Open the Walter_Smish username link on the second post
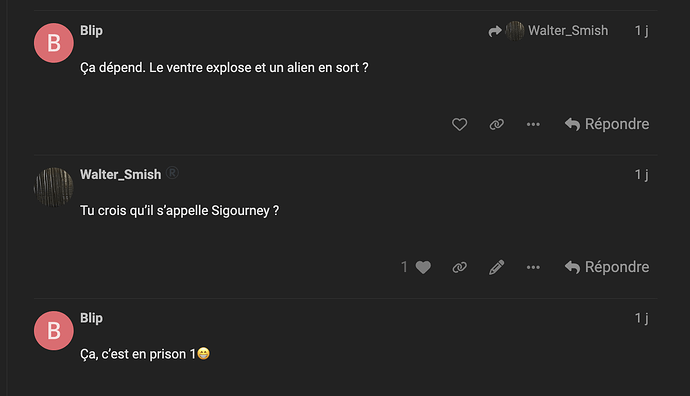 tap(121, 174)
